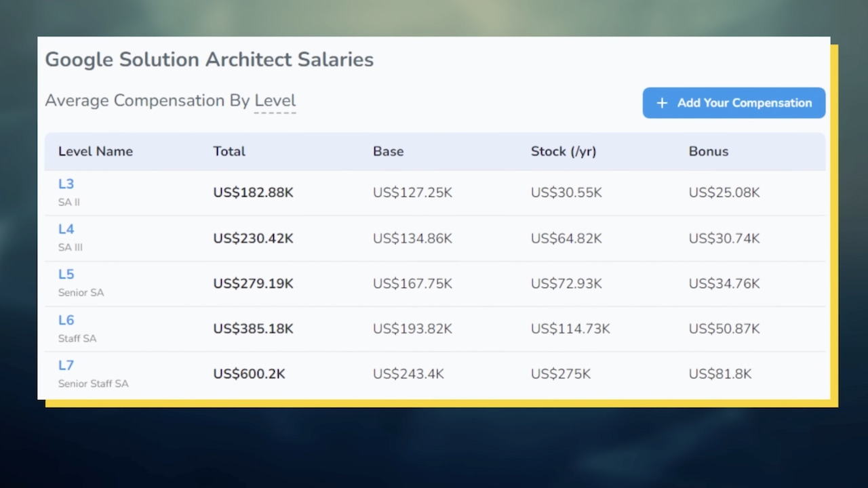
Task: Open the L3 level link
Action: [x=66, y=184]
